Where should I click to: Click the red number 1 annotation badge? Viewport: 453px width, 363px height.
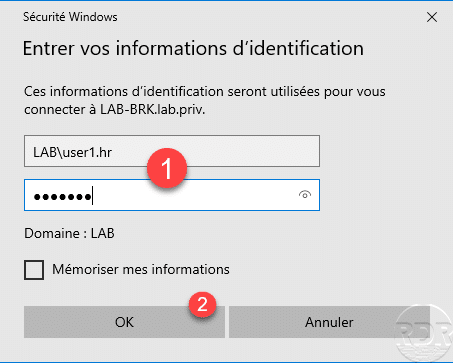coord(167,168)
